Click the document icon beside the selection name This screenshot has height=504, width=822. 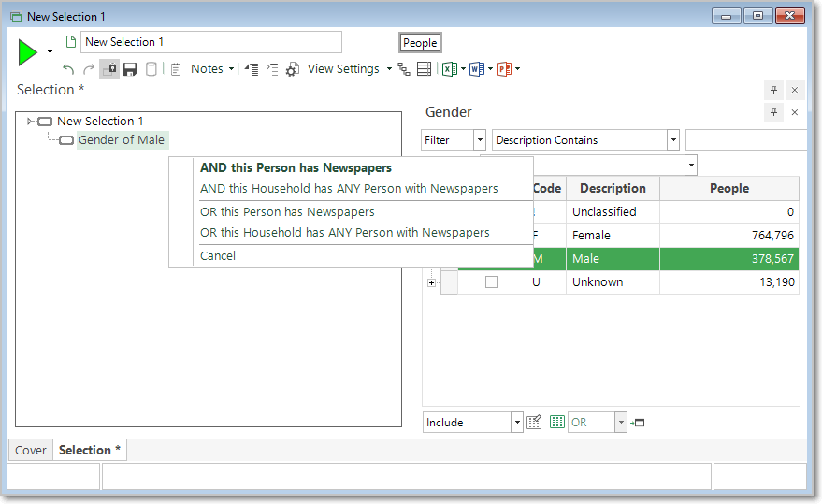[x=71, y=41]
